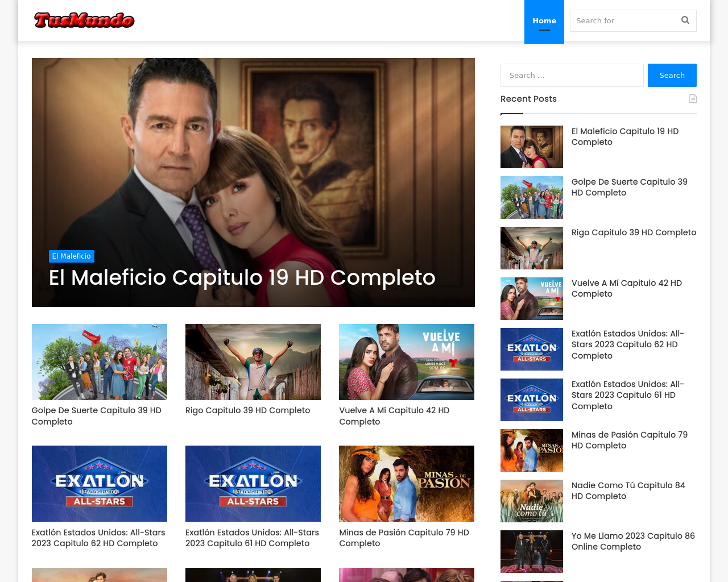Open Rigo Capitulo 39 grid thumbnail
Image resolution: width=728 pixels, height=582 pixels.
pyautogui.click(x=253, y=362)
